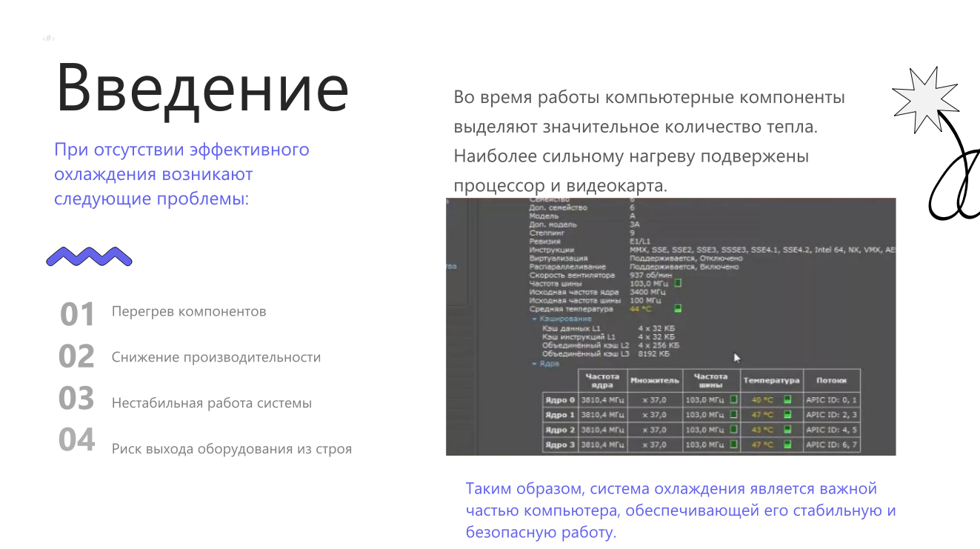Collapse the Ядра section
Image resolution: width=980 pixels, height=549 pixels.
535,364
